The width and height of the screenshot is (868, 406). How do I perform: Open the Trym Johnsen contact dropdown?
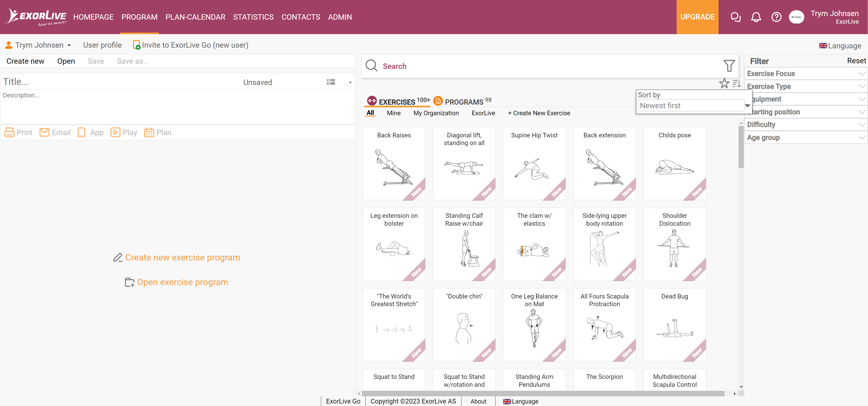point(69,45)
